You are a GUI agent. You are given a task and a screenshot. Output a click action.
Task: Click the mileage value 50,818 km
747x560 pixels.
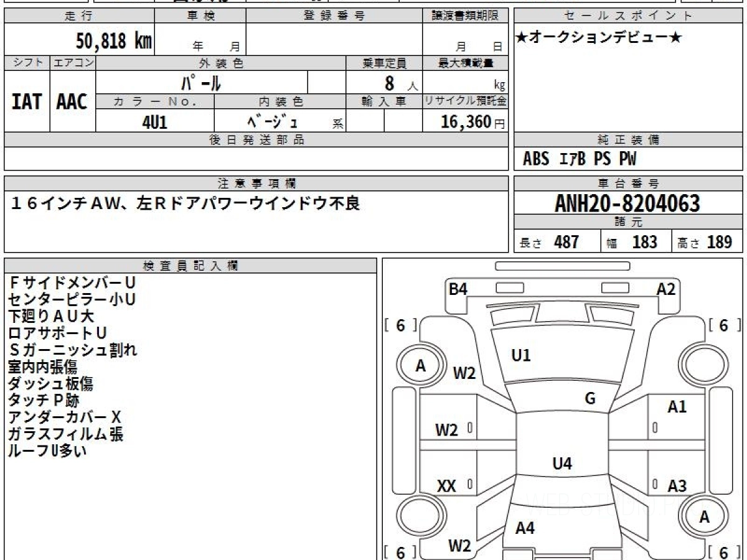point(114,42)
